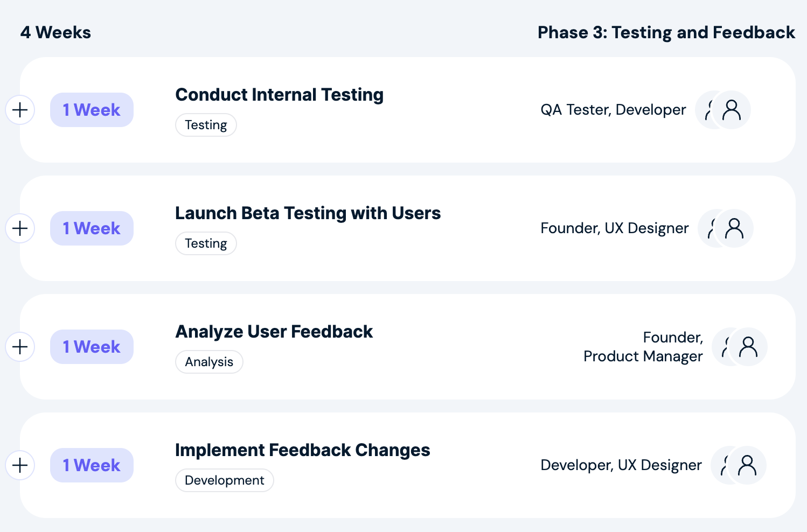This screenshot has height=532, width=807.
Task: Click plus icon beside Launch Beta Testing
Action: point(20,228)
